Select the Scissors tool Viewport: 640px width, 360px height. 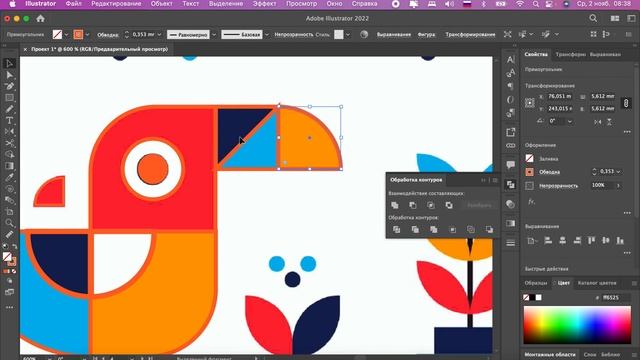point(9,143)
